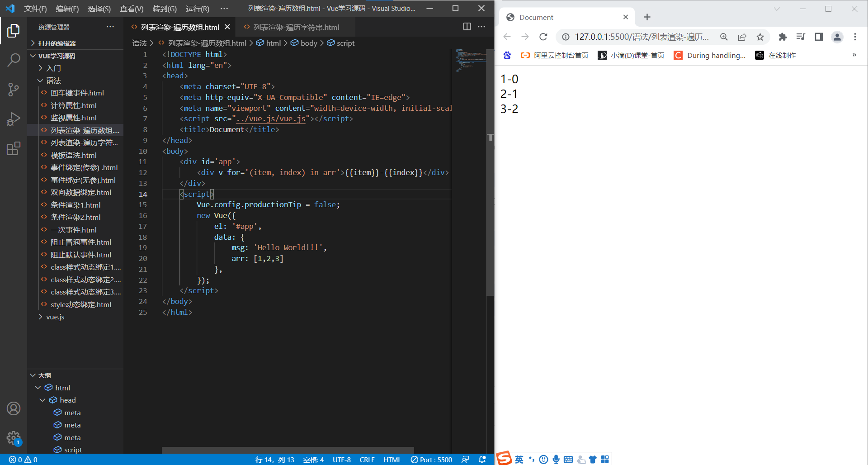Screen dimensions: 868x465
Task: Open the Search view in activity bar
Action: tap(14, 60)
